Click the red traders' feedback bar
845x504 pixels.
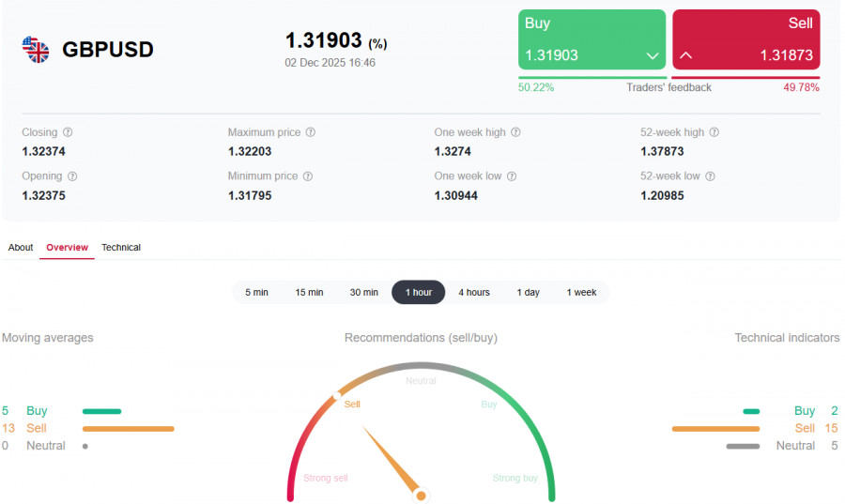[745, 78]
